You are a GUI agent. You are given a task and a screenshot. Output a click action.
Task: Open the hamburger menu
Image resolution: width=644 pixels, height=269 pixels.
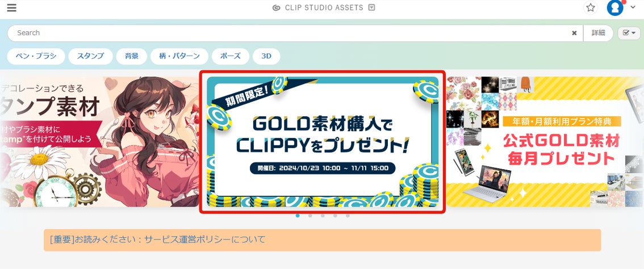point(12,8)
